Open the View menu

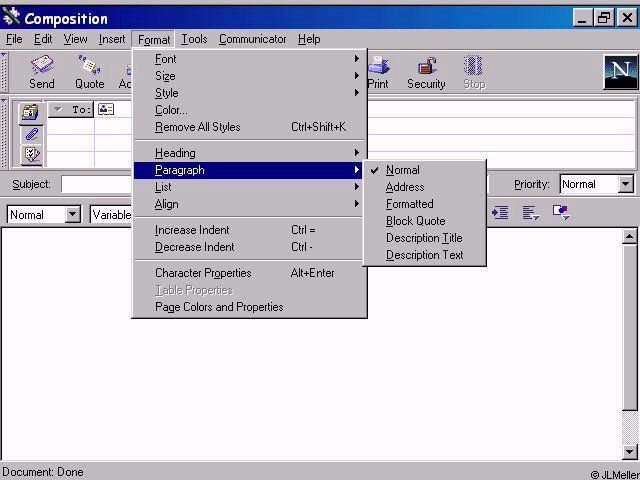coord(75,39)
